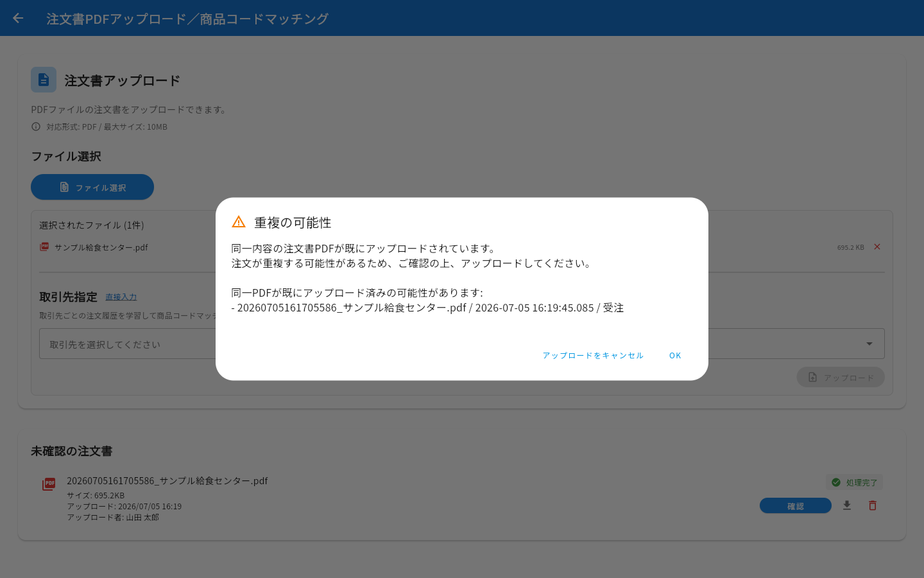Cancel the upload in duplicate dialog
The height and width of the screenshot is (578, 924).
click(x=593, y=355)
